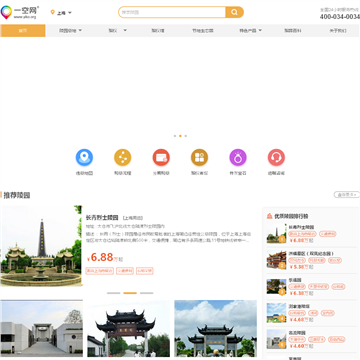The width and height of the screenshot is (360, 360).
Task: Open the red payment card icon
Action: click(161, 157)
